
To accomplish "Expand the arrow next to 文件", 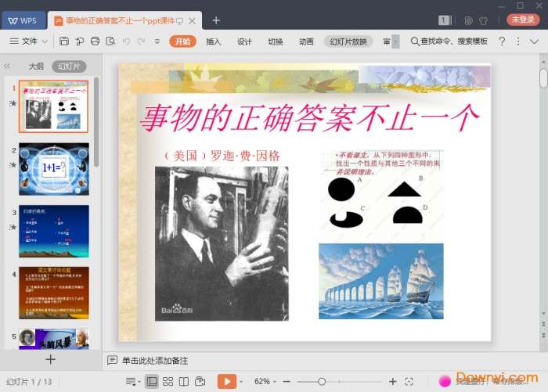I will [x=45, y=41].
